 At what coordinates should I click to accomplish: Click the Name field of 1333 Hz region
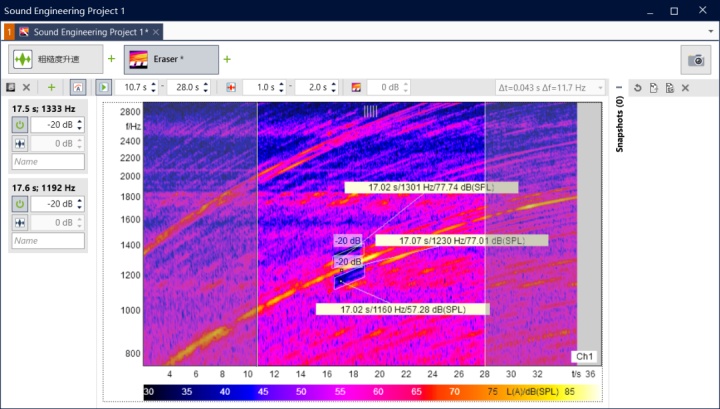(48, 162)
